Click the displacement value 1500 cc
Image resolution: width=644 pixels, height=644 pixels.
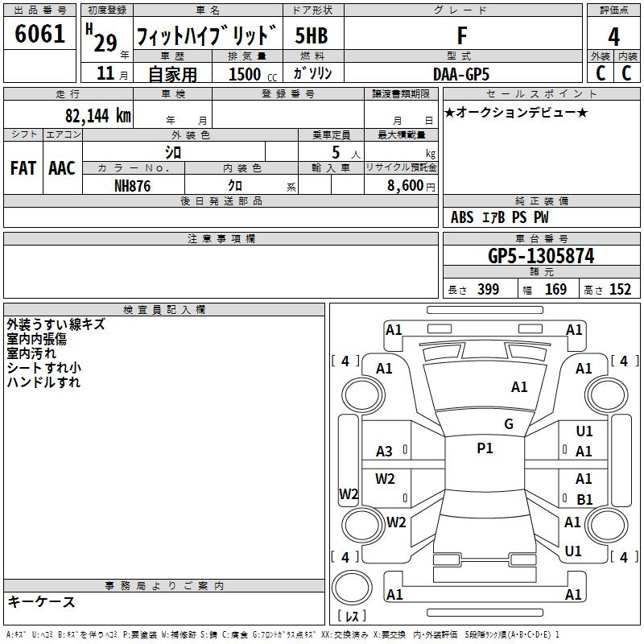(253, 74)
